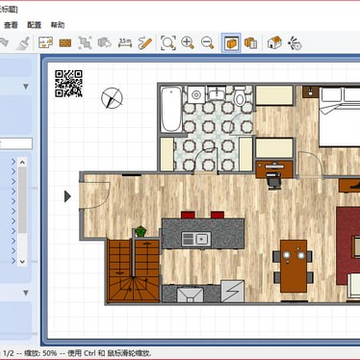Click the sidebar list scrollbar thumb
This screenshot has height=360, width=360.
point(22,200)
